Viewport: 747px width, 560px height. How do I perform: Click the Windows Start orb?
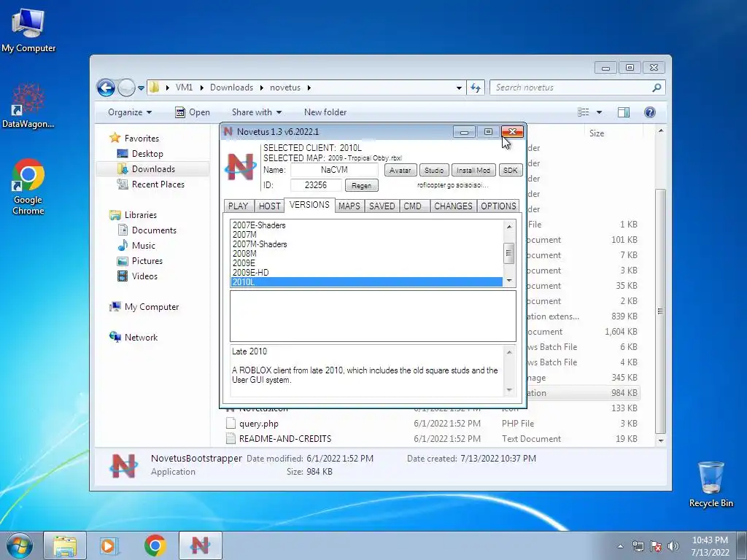point(19,545)
